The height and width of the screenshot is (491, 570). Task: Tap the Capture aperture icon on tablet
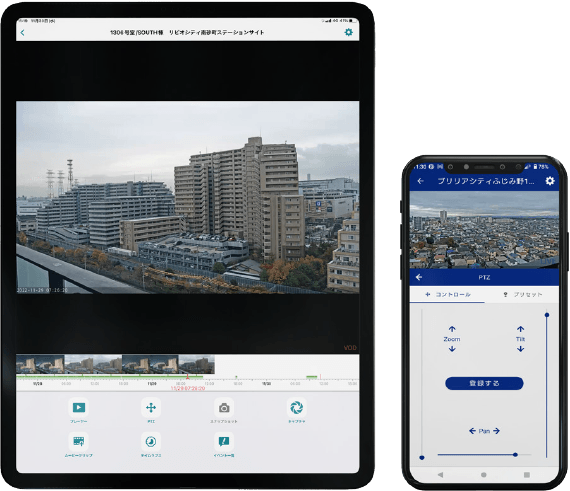(x=297, y=407)
